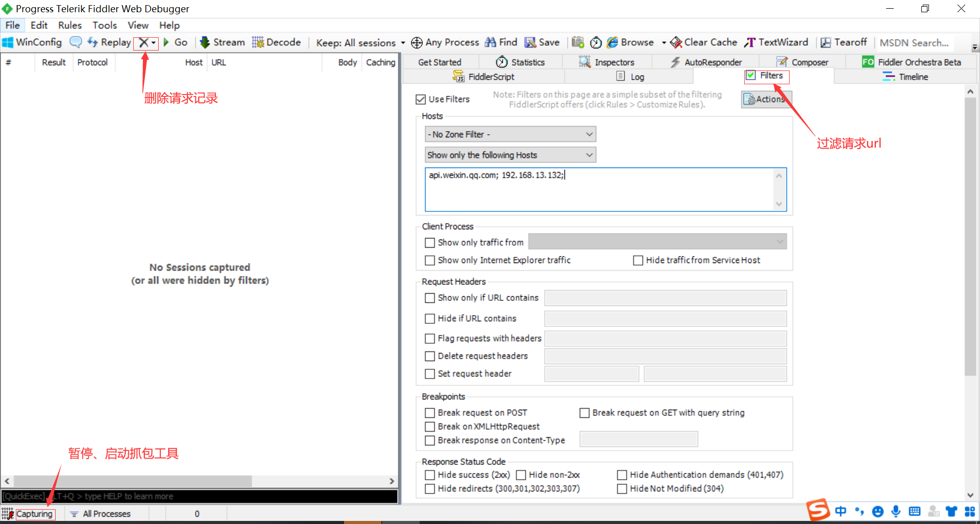Clear Cache using the toolbar button
The width and height of the screenshot is (980, 524).
point(704,42)
